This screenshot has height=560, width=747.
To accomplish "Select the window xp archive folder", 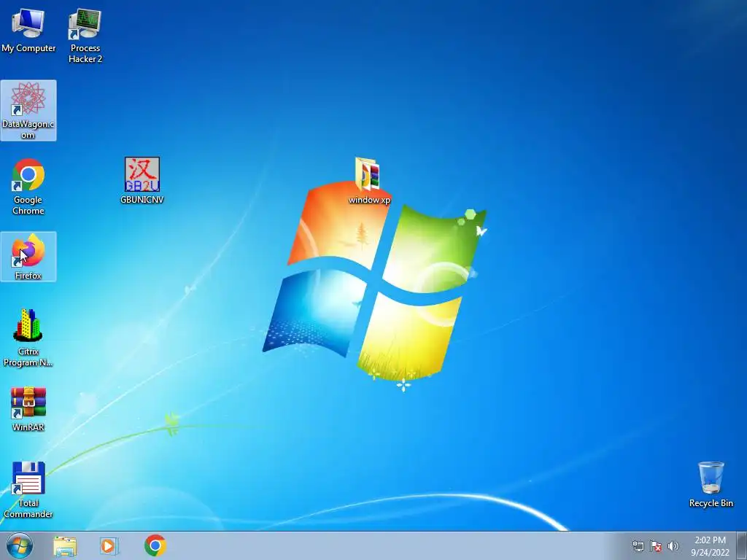I will coord(368,181).
